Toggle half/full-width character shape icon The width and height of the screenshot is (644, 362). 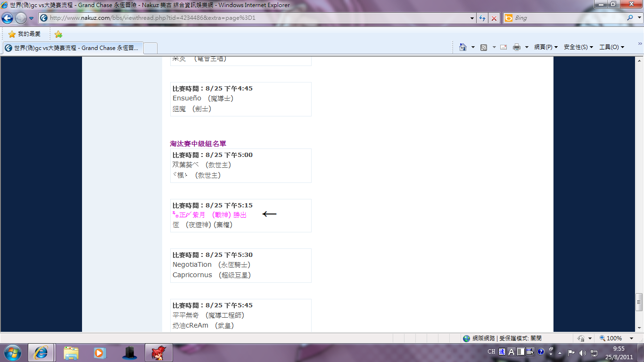521,352
